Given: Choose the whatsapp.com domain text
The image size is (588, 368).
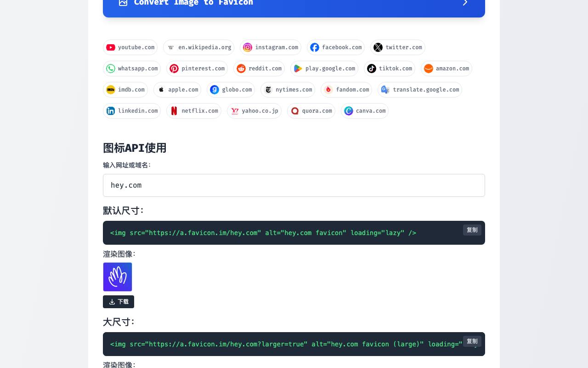Looking at the screenshot, I should 138,69.
